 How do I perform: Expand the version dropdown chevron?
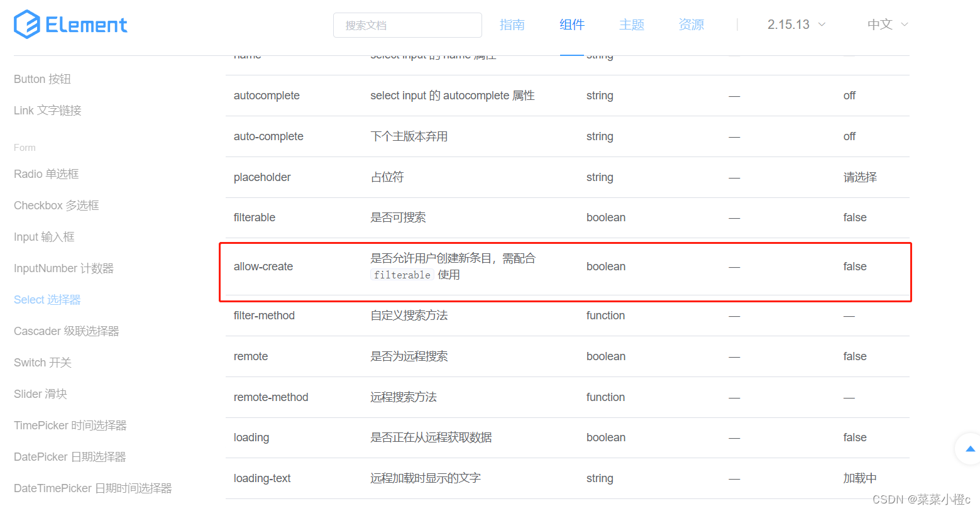pyautogui.click(x=822, y=25)
